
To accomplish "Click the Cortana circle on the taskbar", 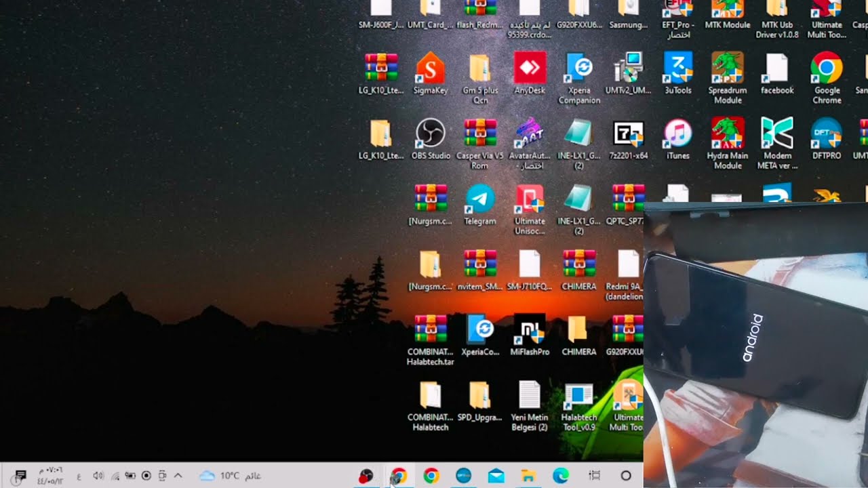I will coord(626,476).
